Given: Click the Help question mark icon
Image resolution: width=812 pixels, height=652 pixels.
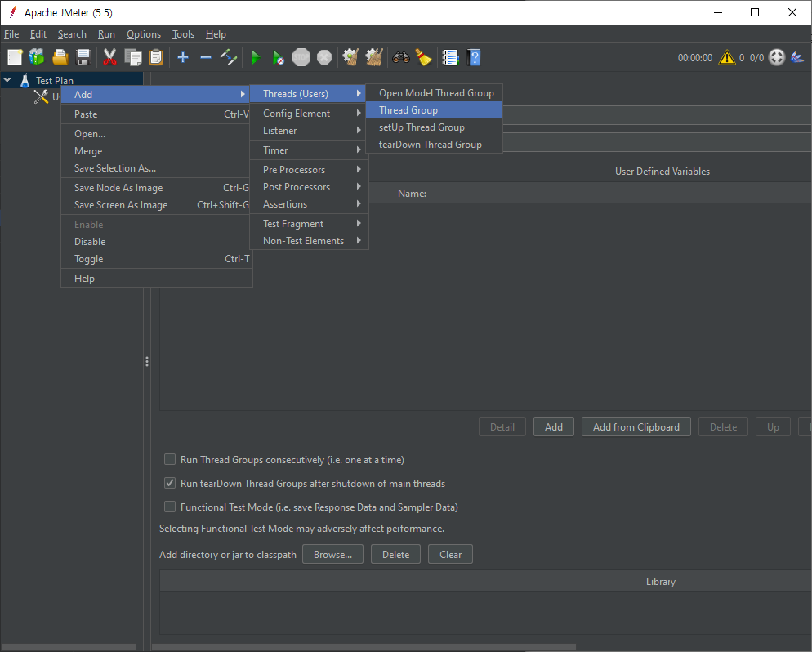Looking at the screenshot, I should (x=474, y=57).
